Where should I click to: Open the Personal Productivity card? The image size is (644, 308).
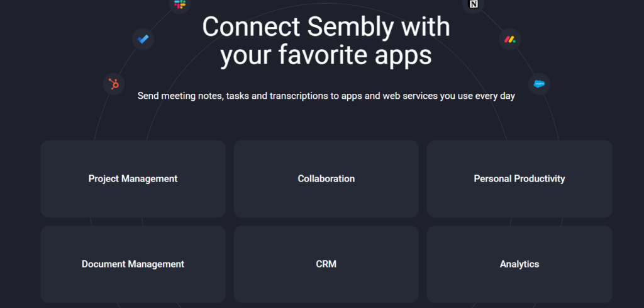[x=519, y=179]
